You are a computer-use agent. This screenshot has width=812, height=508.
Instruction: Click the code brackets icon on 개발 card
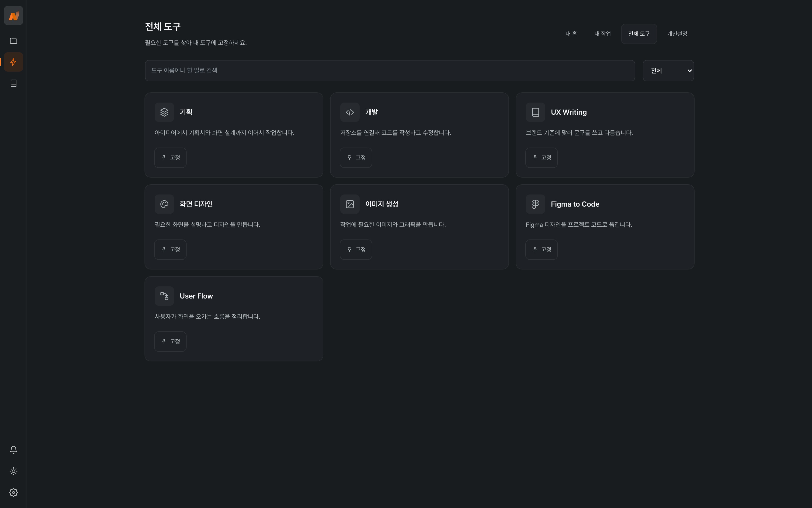pyautogui.click(x=350, y=112)
